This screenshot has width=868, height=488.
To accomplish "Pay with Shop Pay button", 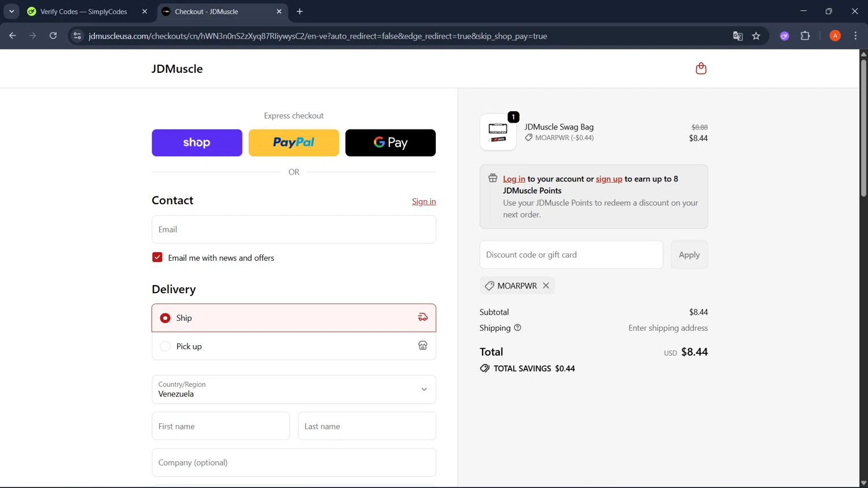I will tap(197, 143).
